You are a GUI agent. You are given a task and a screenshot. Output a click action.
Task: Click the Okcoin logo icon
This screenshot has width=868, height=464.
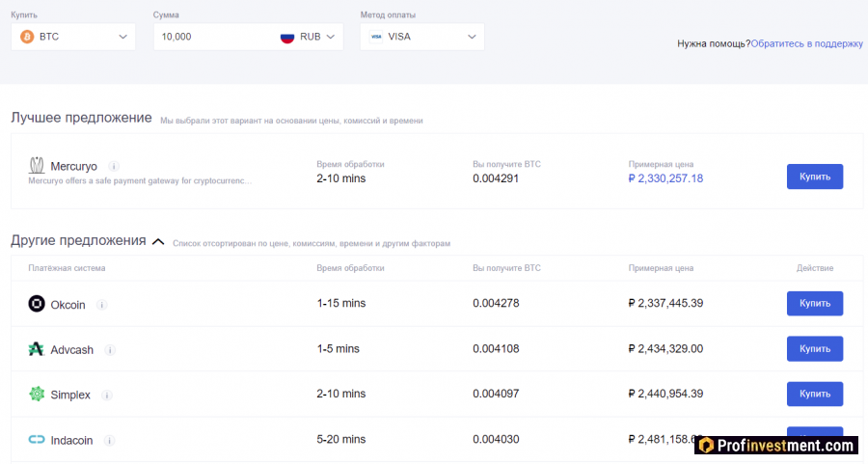pos(37,304)
